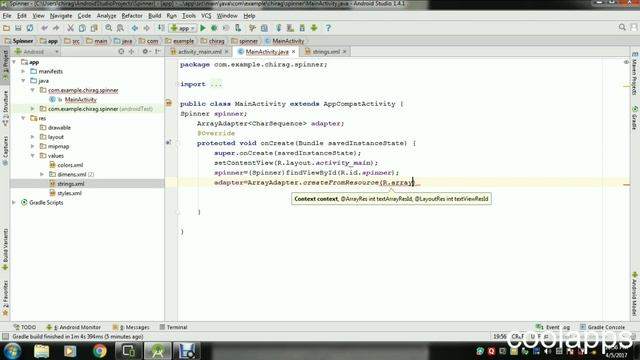640x360 pixels.
Task: Collapse the java folder
Action: 23,81
